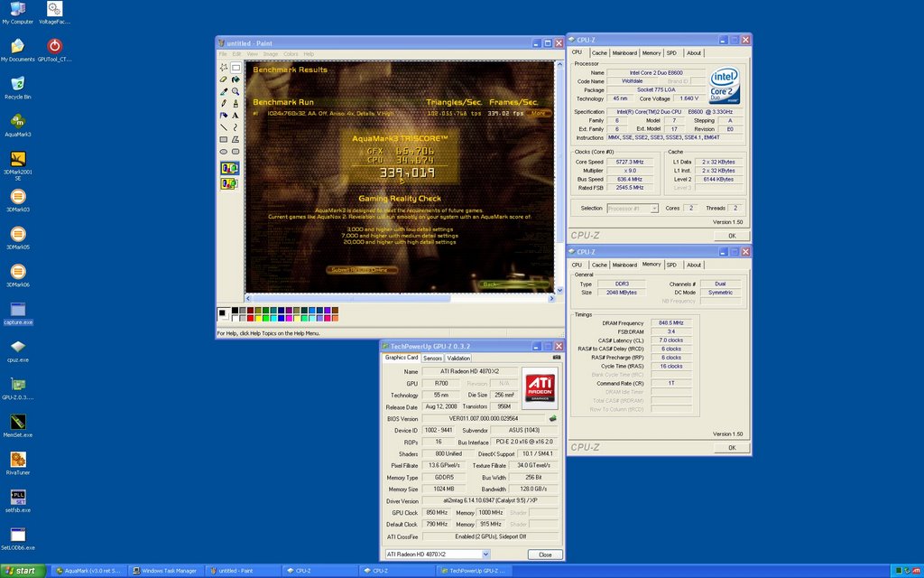This screenshot has height=578, width=924.
Task: Open About tab in CPU-Z memory timings window
Action: coord(694,265)
